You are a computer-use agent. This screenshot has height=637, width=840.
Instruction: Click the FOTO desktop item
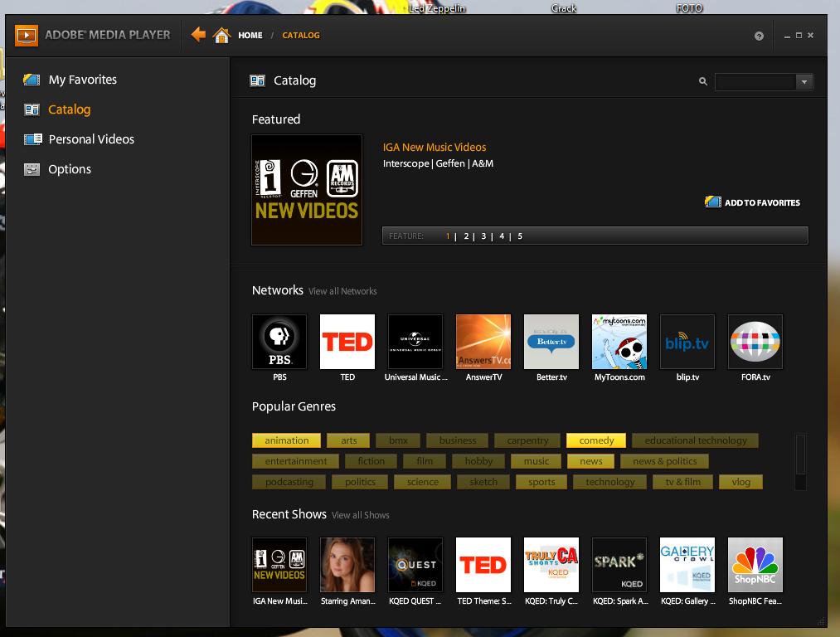pyautogui.click(x=689, y=8)
